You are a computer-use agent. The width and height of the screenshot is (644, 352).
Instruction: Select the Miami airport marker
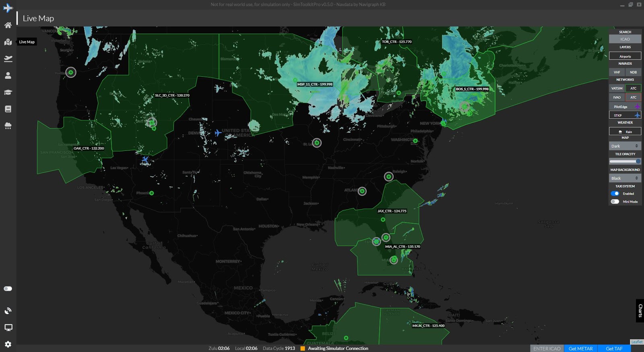pos(394,260)
